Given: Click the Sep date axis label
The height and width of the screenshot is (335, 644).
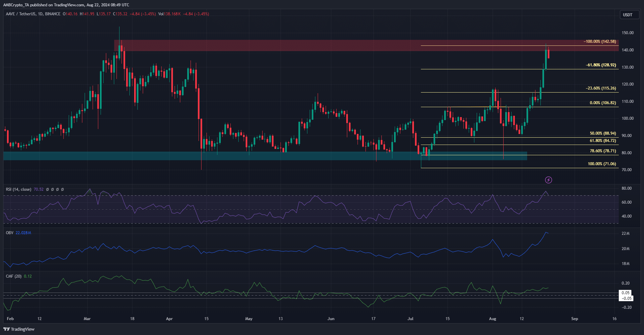Looking at the screenshot, I should pyautogui.click(x=575, y=319).
